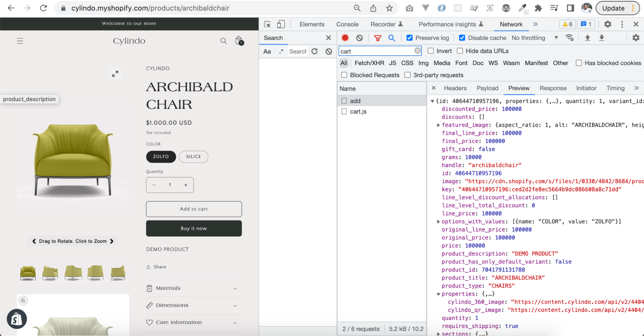The height and width of the screenshot is (336, 644).
Task: Open Network panel settings gear
Action: [636, 38]
